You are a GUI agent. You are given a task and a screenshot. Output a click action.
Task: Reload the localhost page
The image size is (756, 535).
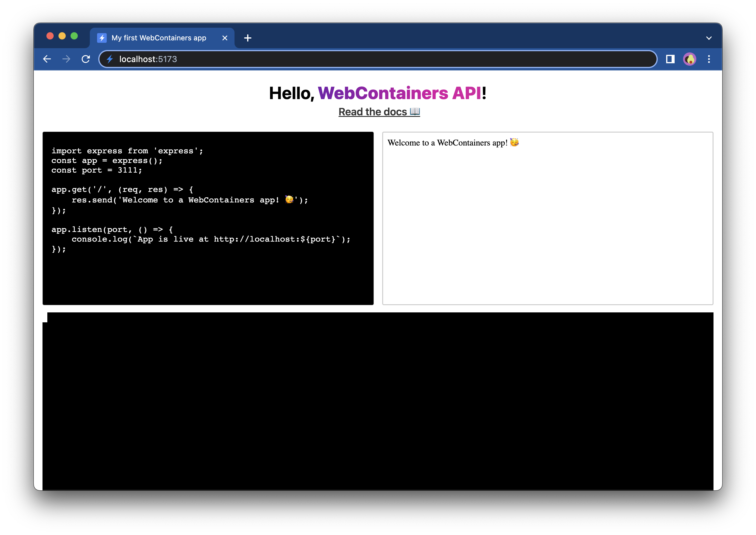[x=86, y=59]
